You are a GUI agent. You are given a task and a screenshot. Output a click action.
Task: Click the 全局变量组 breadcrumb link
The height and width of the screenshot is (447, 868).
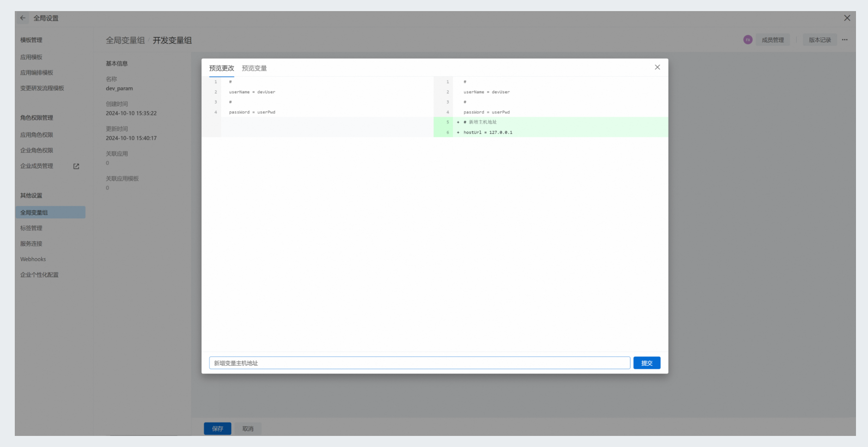click(125, 40)
